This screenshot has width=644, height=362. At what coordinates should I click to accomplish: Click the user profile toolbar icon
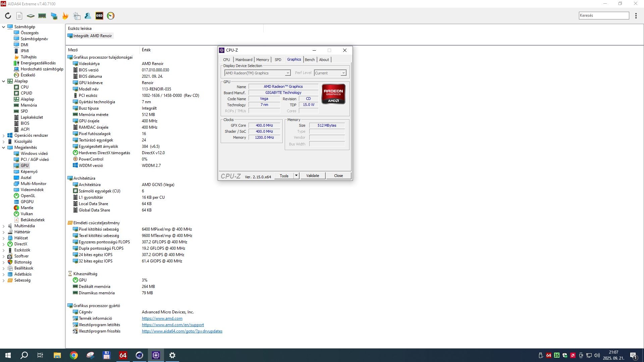point(88,16)
